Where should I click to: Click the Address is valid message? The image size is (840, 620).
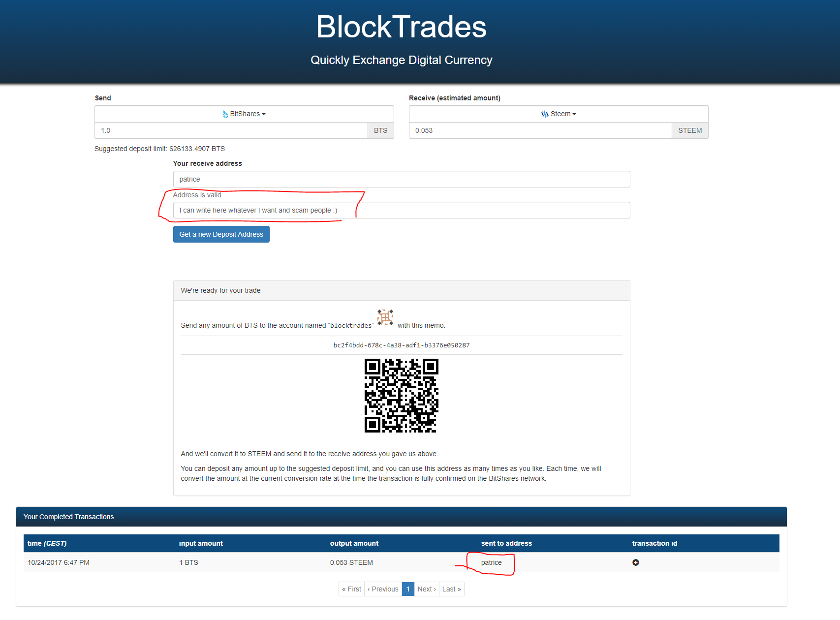point(198,195)
